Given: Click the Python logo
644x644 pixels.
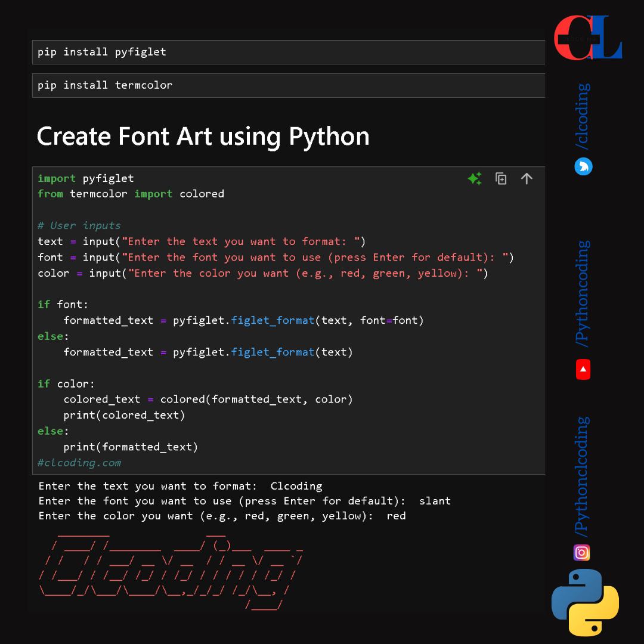Looking at the screenshot, I should [x=585, y=602].
